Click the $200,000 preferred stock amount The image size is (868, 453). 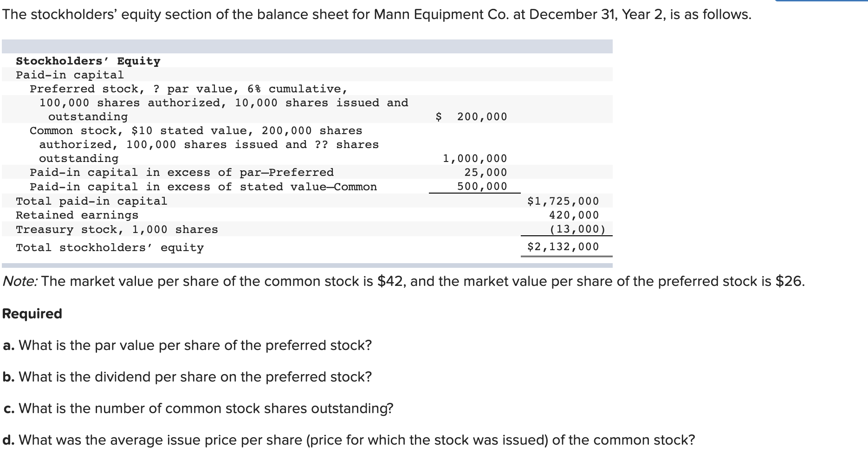(471, 116)
